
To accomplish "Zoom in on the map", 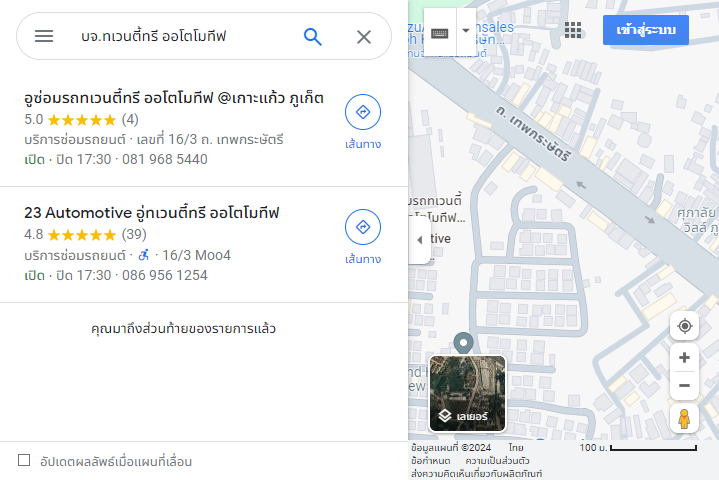I will [x=685, y=358].
